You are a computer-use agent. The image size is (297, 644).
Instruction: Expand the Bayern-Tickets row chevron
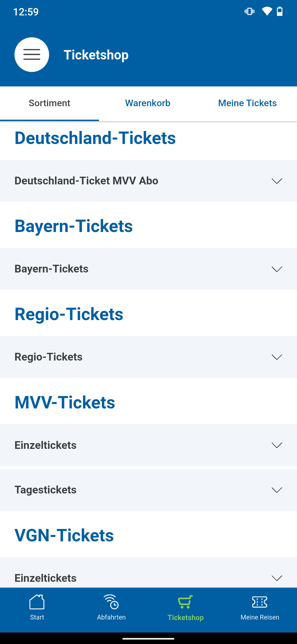[277, 269]
